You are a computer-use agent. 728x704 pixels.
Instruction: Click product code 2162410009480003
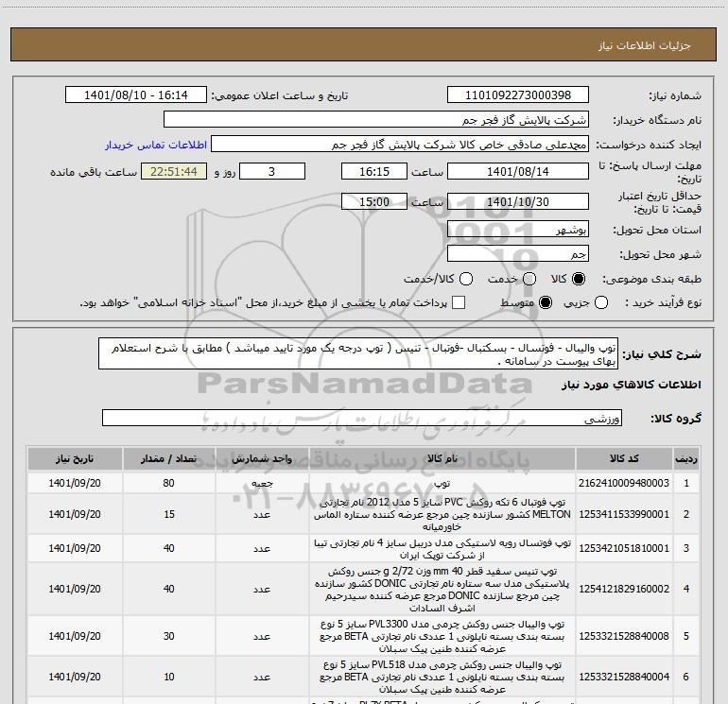624,483
